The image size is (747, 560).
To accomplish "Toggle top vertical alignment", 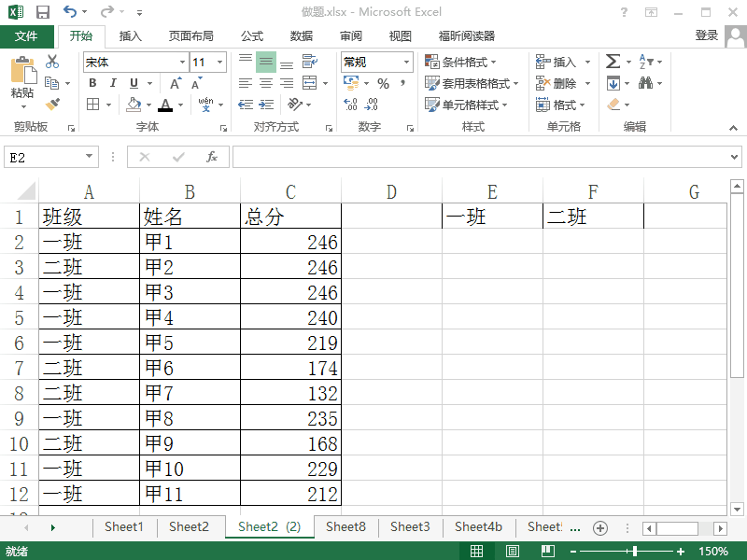I will coord(246,59).
